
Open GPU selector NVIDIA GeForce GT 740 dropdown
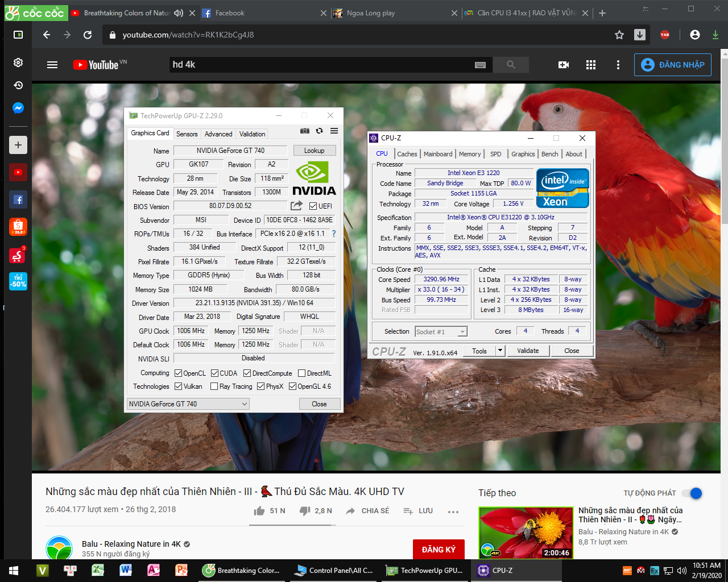pyautogui.click(x=188, y=404)
